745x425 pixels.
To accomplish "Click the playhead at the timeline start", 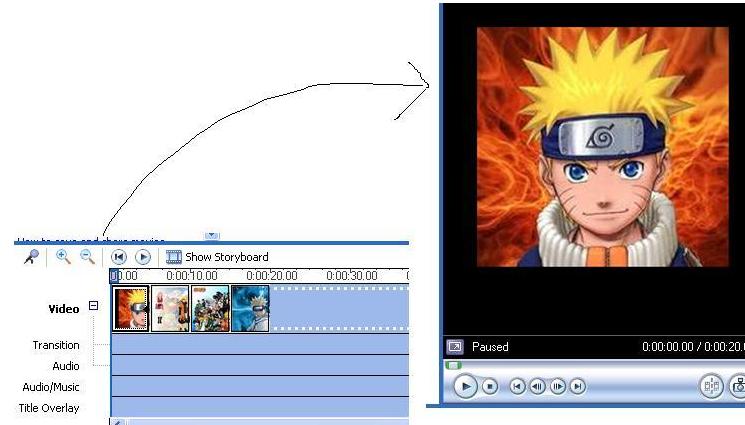I will [114, 276].
